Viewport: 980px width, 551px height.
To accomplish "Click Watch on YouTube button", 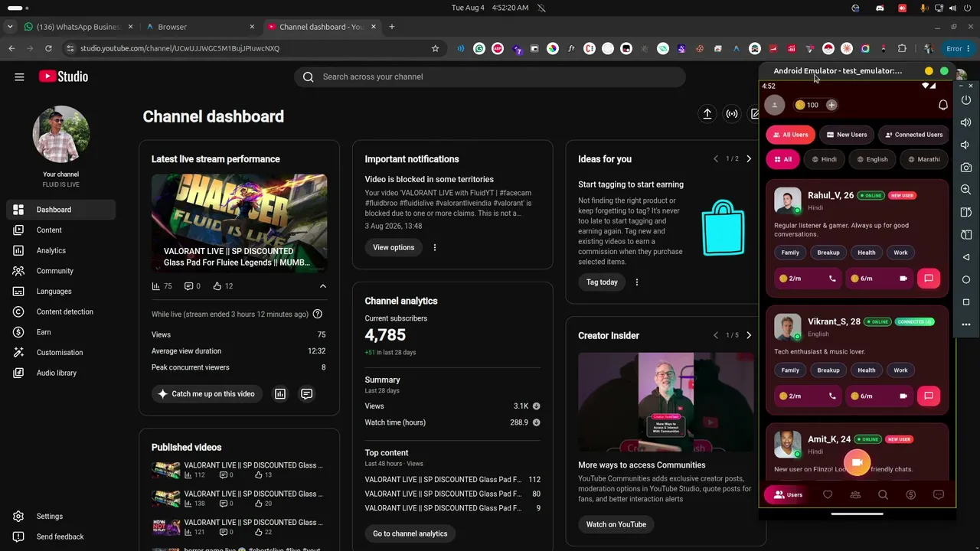I will 616,524.
